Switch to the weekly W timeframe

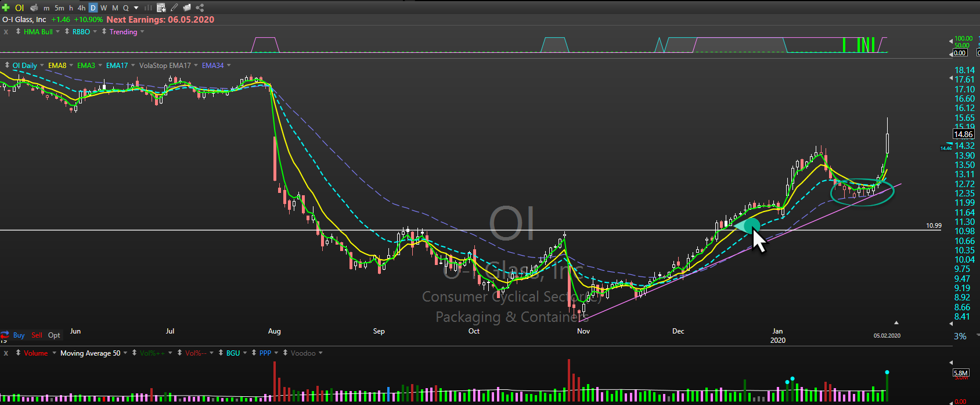[x=103, y=8]
